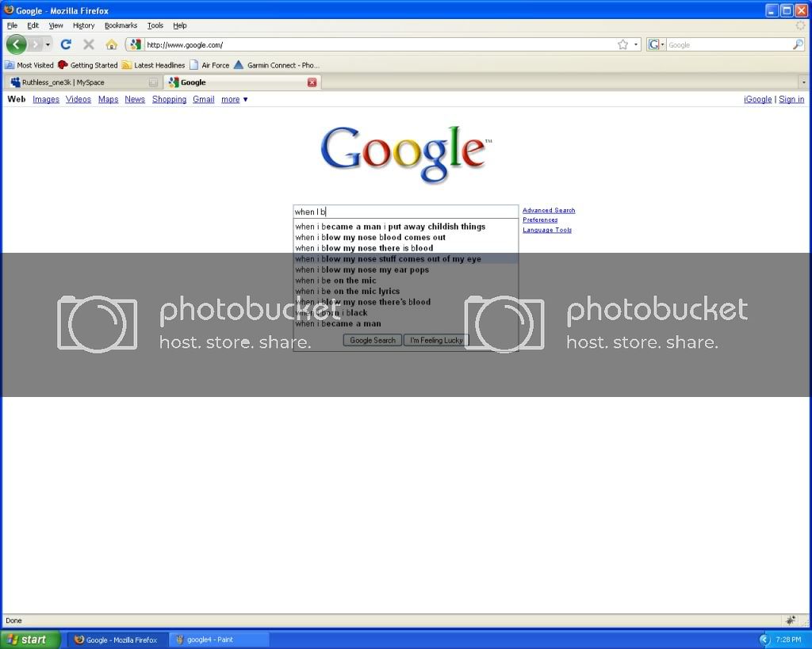
Task: Click the Language Tools link
Action: 547,230
